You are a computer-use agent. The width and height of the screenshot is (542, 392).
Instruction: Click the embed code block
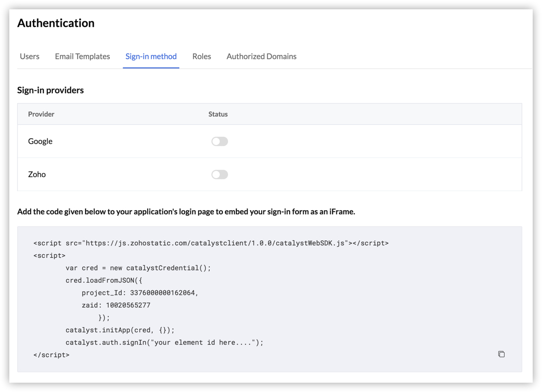[269, 298]
